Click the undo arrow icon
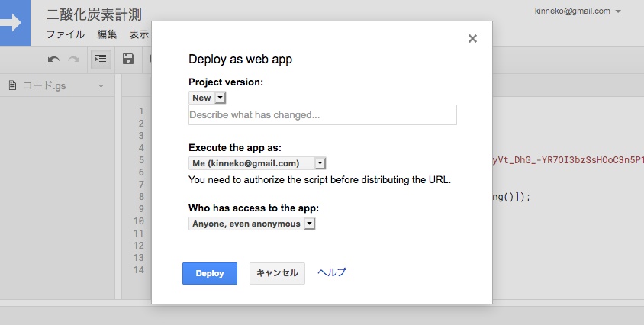 click(x=53, y=60)
